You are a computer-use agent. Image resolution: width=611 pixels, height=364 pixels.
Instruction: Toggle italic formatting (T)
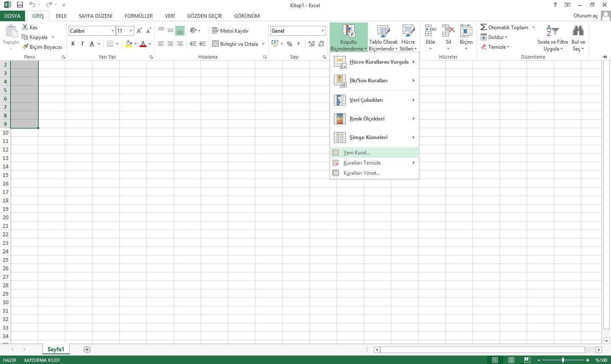pos(82,44)
